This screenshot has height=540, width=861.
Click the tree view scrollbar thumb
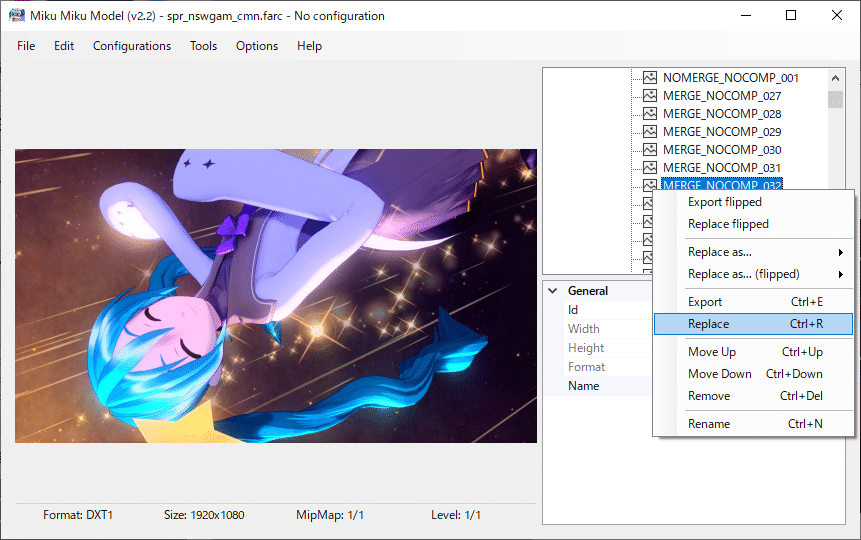pos(835,99)
